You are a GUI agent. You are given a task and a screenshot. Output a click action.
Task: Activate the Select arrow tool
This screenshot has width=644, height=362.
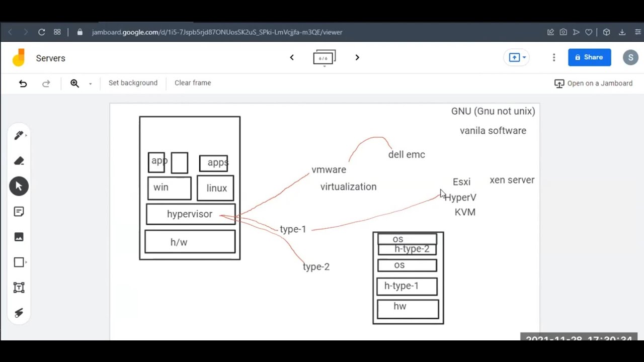[19, 186]
